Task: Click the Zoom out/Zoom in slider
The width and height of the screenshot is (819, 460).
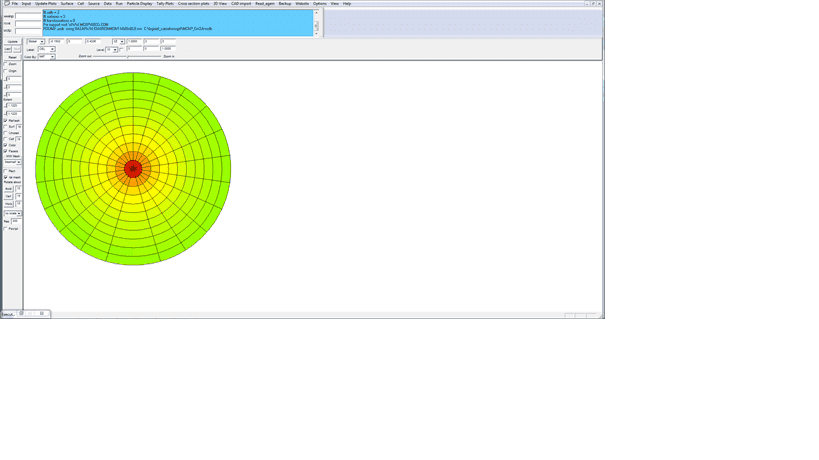Action: 127,57
